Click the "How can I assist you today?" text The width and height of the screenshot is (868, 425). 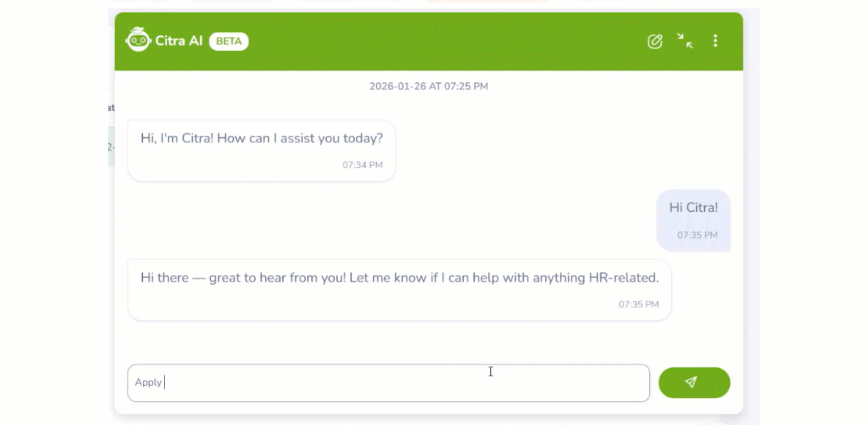click(x=300, y=138)
